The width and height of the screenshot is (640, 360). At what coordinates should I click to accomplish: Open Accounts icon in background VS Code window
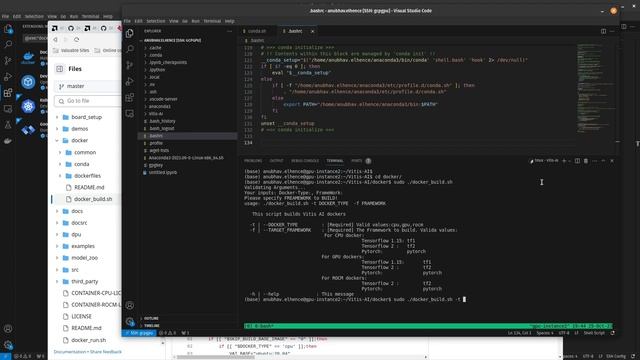pyautogui.click(x=8, y=329)
